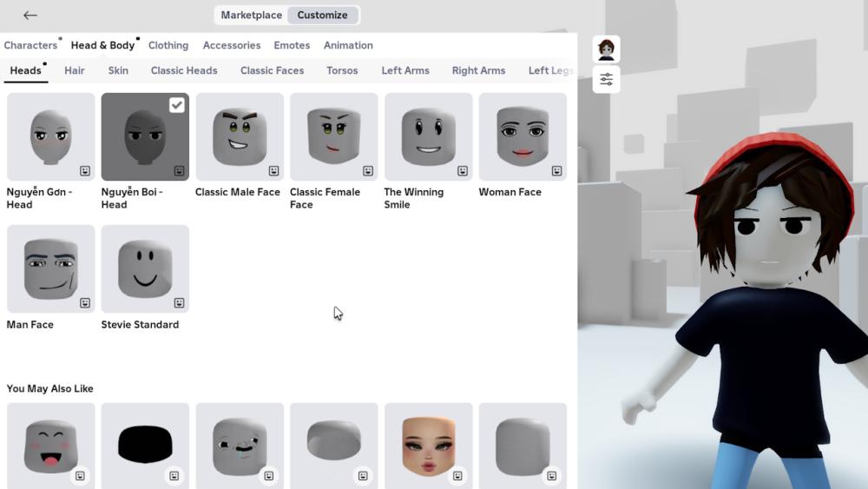Click emoji badge on Man Face

[x=85, y=302]
